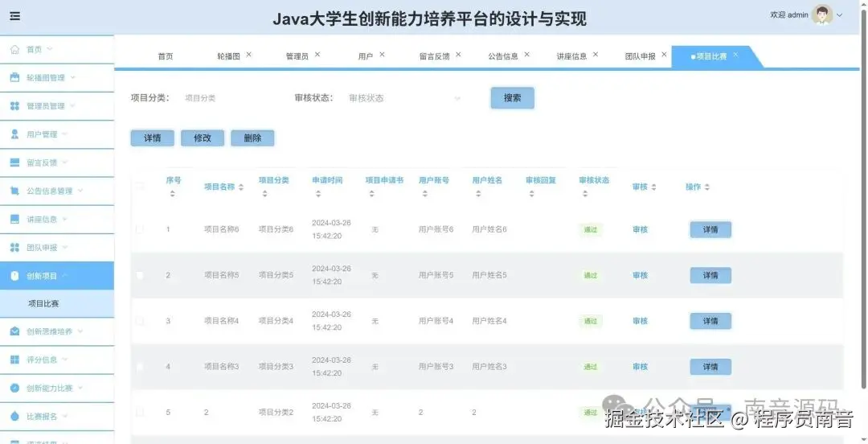868x444 pixels.
Task: Click 审核 link for 项目名称6 row
Action: (x=640, y=229)
